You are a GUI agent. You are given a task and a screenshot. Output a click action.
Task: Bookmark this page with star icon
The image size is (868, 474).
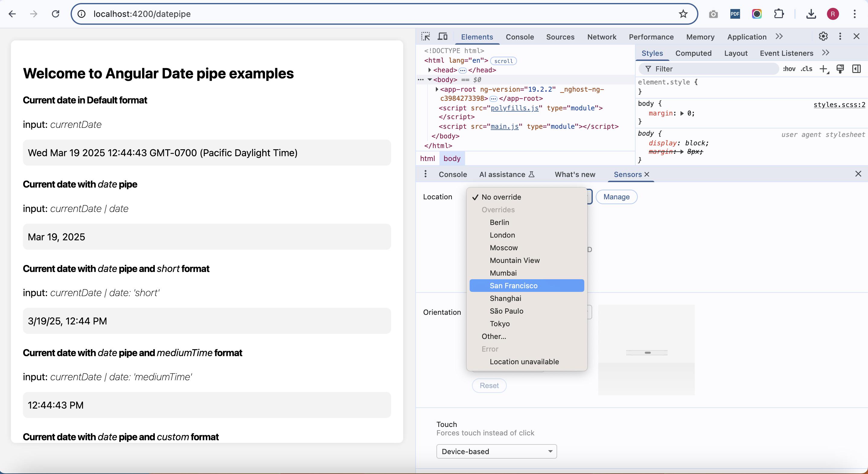pos(683,14)
